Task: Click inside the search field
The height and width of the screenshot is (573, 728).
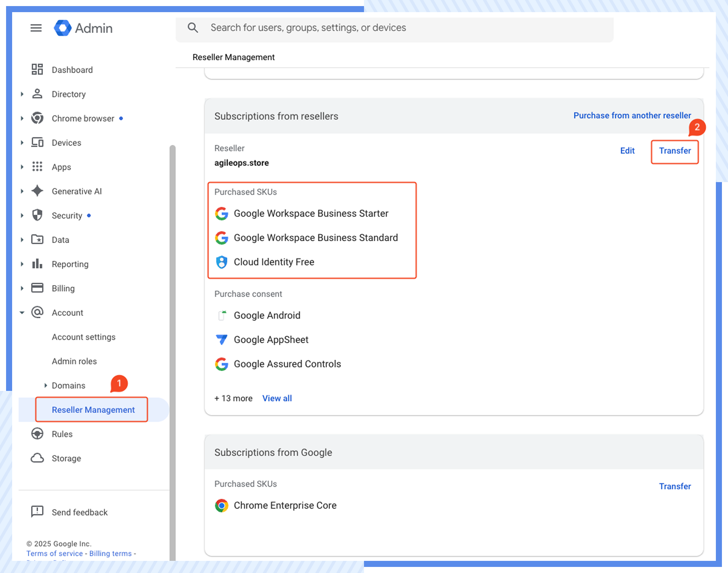Action: pos(364,28)
